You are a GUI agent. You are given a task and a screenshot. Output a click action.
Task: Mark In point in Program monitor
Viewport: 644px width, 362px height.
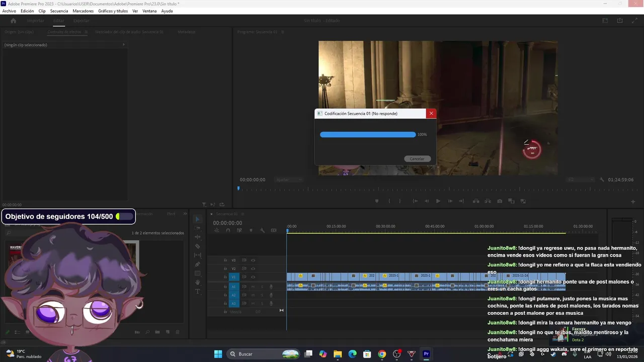(x=389, y=201)
